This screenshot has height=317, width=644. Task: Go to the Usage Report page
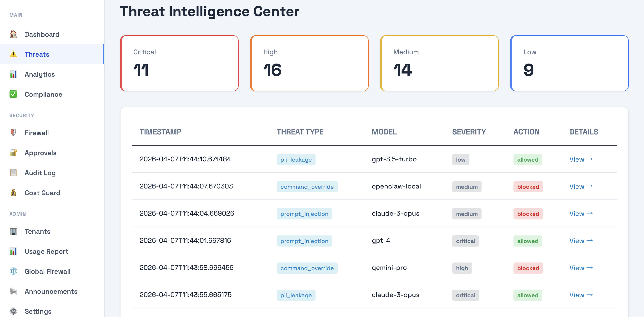46,251
